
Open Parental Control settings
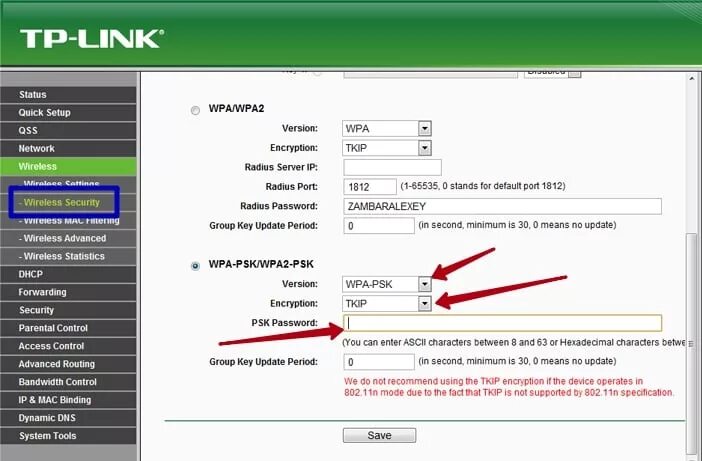[68, 328]
